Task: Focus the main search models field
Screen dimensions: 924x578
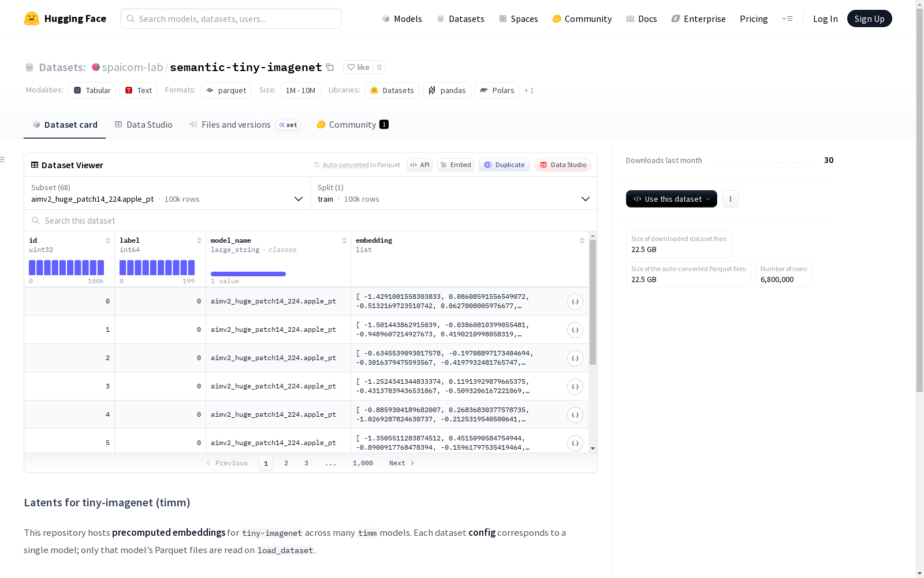Action: click(x=231, y=18)
